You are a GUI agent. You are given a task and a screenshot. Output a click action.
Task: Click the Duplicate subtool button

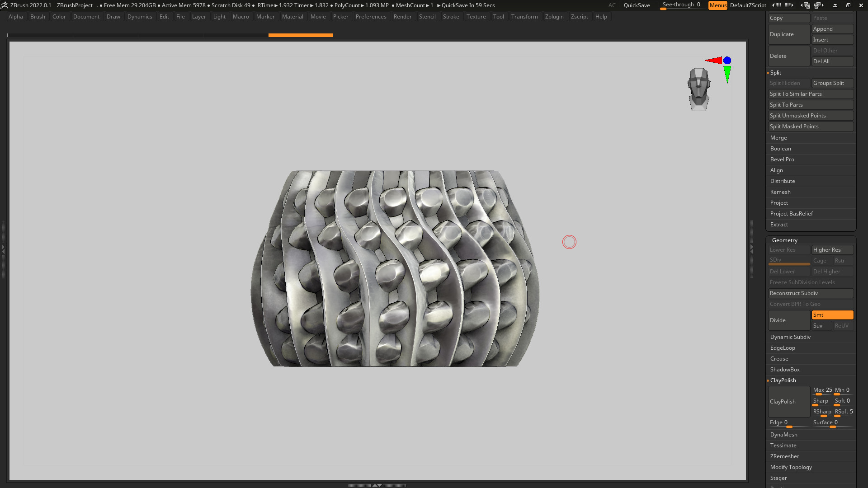789,34
